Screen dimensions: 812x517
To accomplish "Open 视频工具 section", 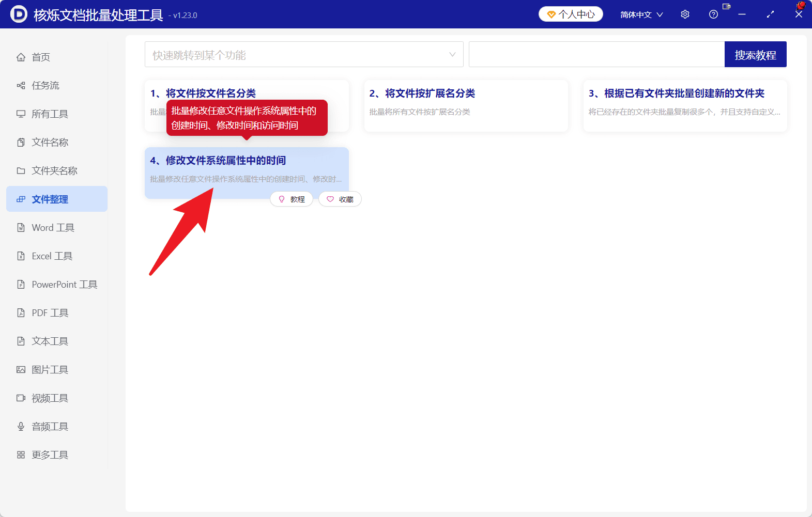I will tap(57, 398).
